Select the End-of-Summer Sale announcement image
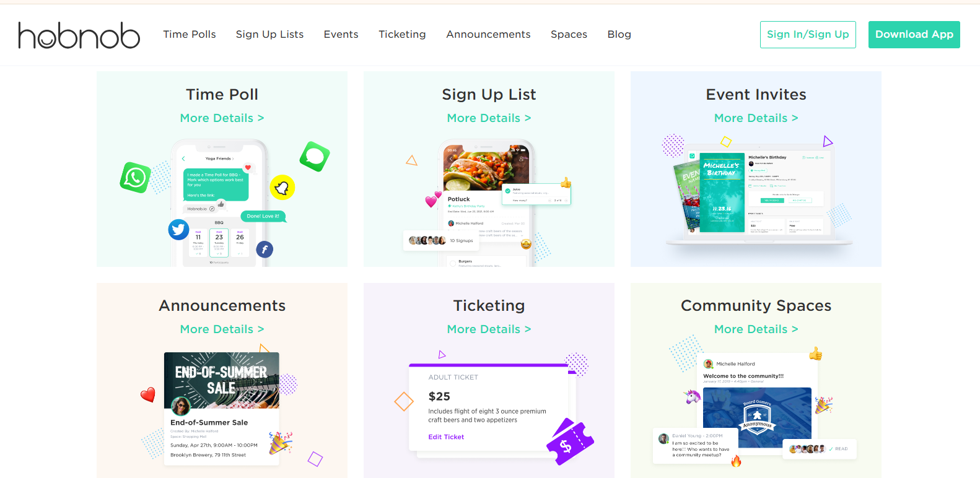Screen dimensions: 980x478 (222, 380)
